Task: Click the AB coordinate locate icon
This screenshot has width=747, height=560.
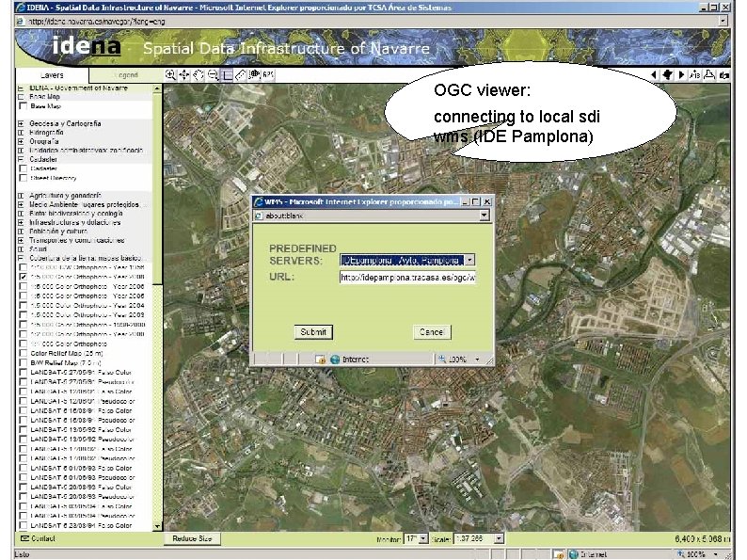Action: 695,75
